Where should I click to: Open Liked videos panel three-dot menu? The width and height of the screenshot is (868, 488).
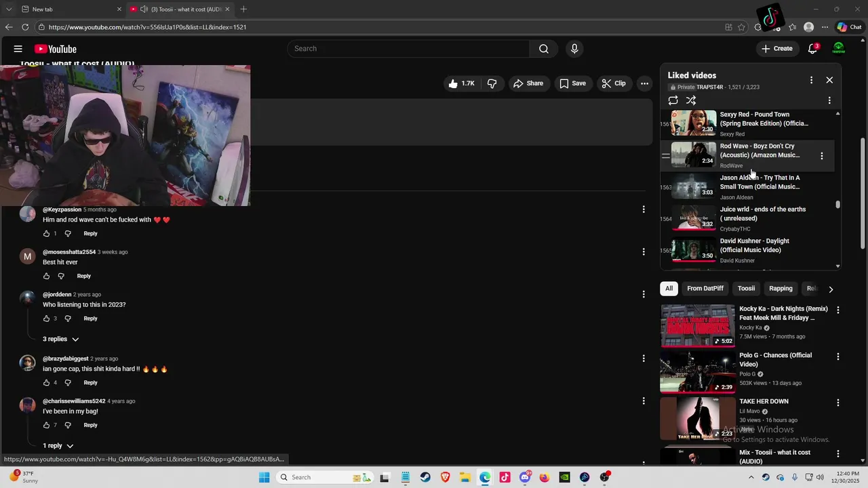pyautogui.click(x=811, y=80)
